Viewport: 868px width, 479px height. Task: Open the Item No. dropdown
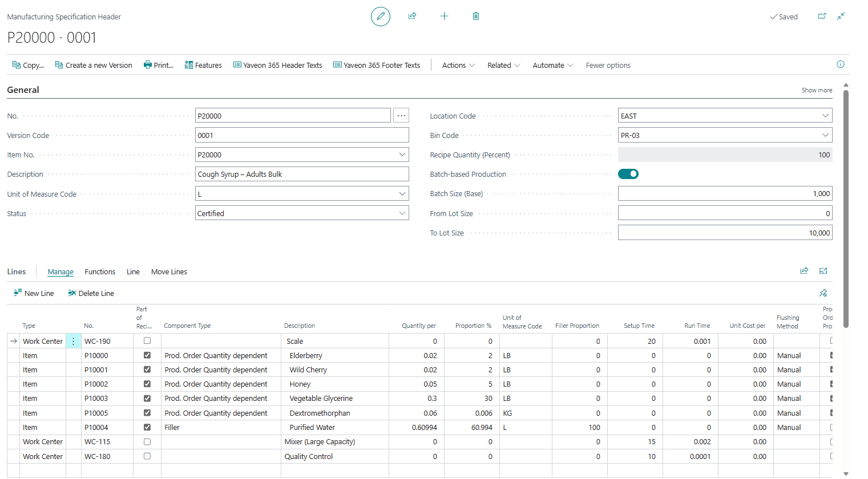click(402, 155)
